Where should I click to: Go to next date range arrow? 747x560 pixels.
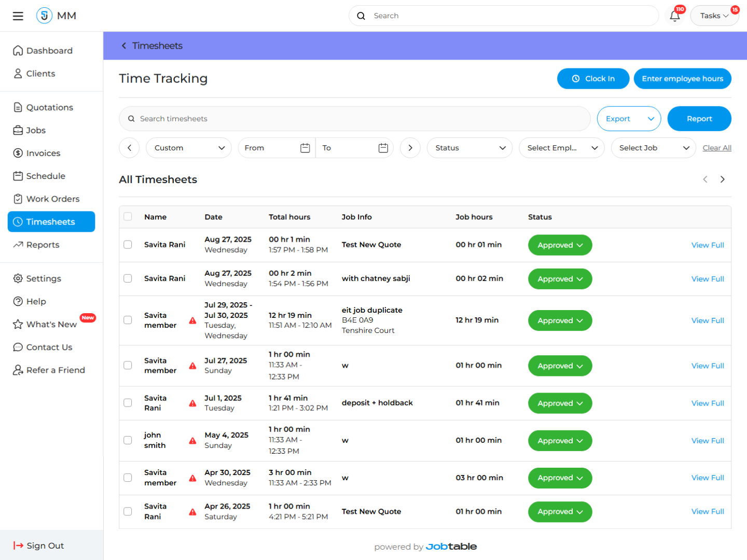click(x=410, y=148)
